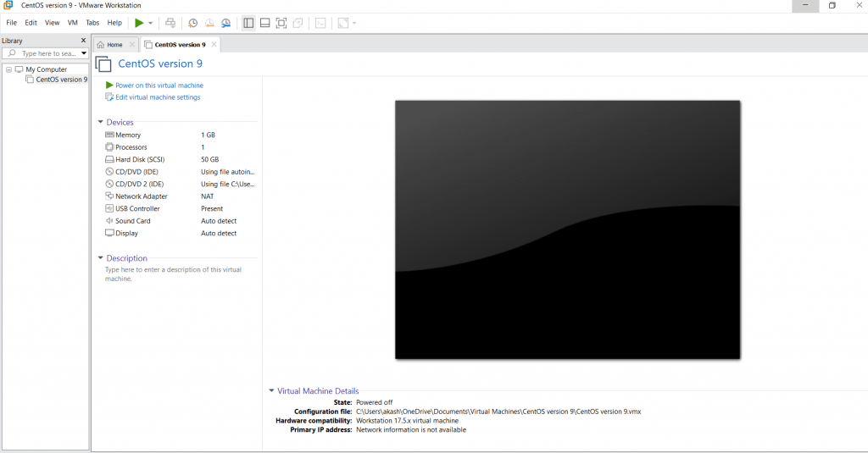Collapse the Description section
Viewport: 868px width, 453px height.
[x=101, y=257]
